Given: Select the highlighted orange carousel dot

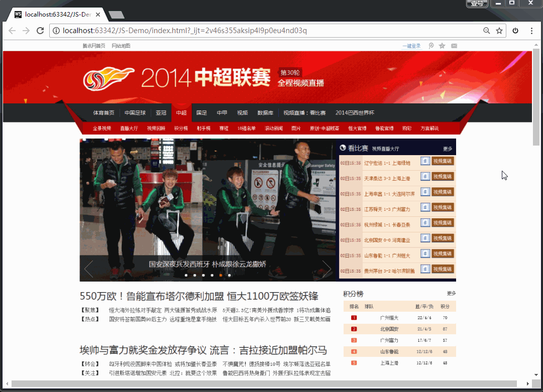Looking at the screenshot, I should [221, 276].
